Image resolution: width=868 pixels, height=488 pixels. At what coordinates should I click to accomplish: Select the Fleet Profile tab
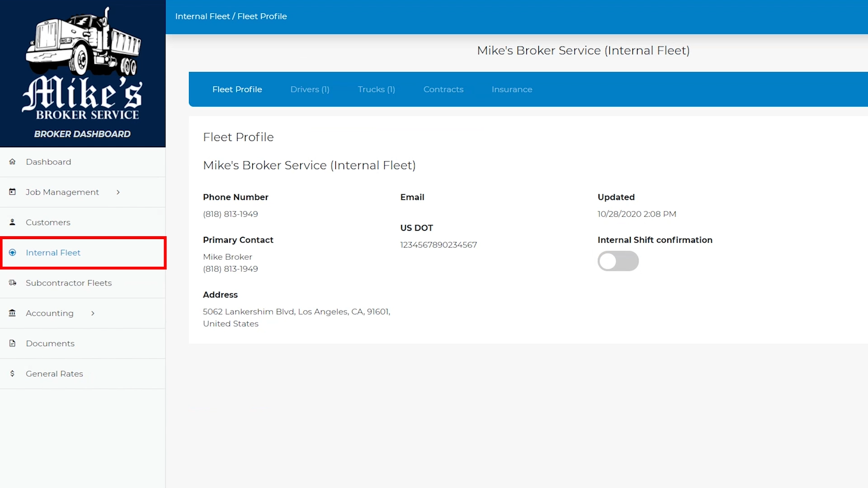237,89
